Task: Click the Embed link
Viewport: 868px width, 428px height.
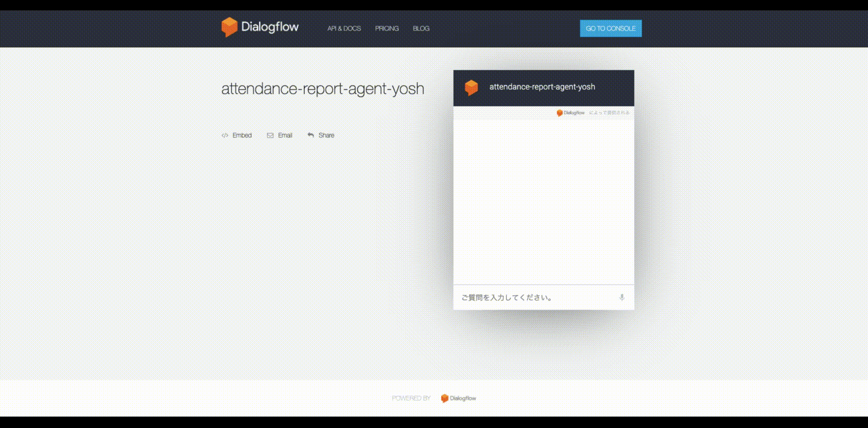Action: tap(237, 135)
